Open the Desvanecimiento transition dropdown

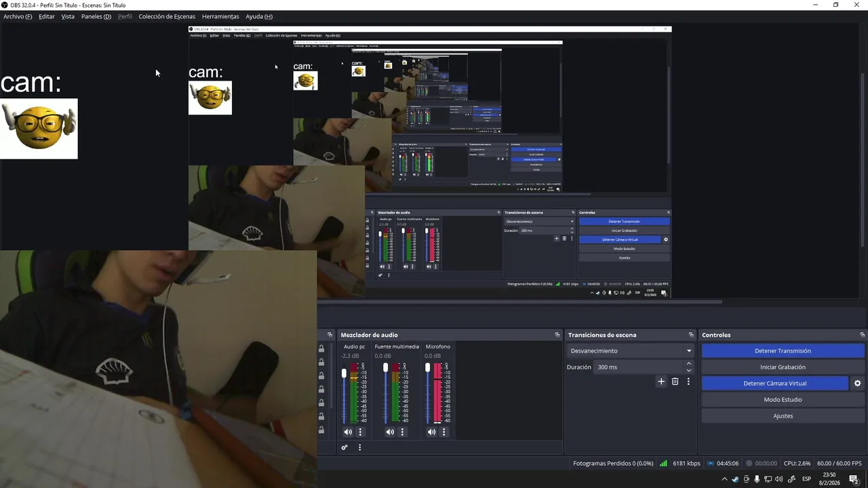coord(631,351)
